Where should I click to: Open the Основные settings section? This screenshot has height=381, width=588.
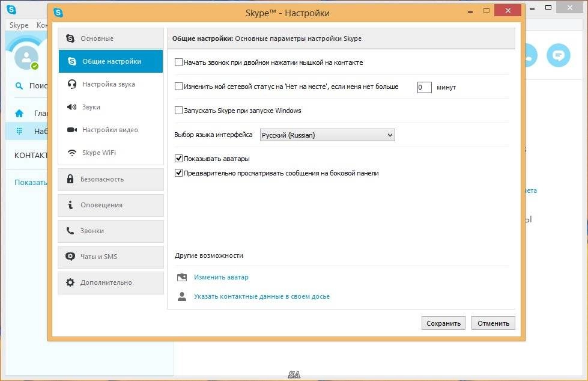[x=111, y=38]
